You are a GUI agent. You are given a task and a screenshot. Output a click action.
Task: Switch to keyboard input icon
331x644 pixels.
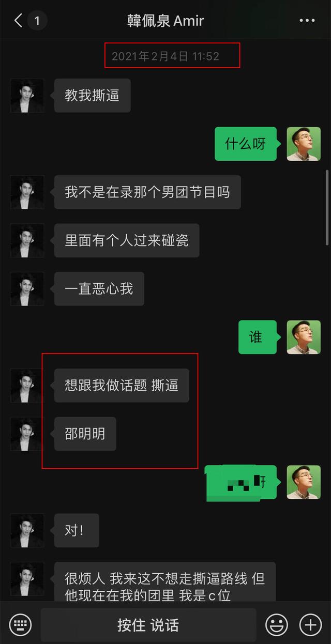coord(20,625)
